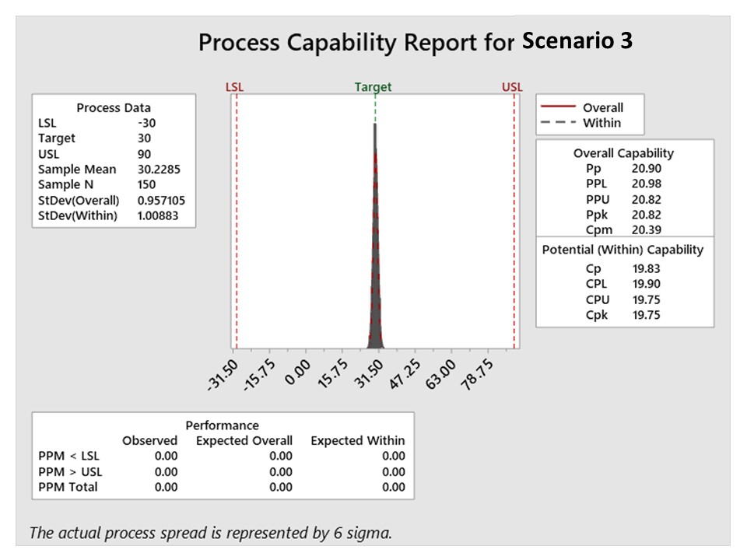Click the Cpm value 20.39
Image resolution: width=747 pixels, height=560 pixels.
click(637, 229)
